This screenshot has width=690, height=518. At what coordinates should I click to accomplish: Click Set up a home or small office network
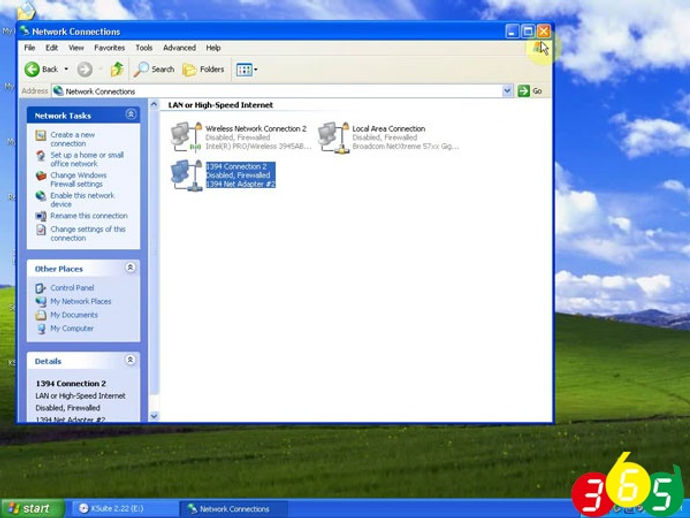87,159
